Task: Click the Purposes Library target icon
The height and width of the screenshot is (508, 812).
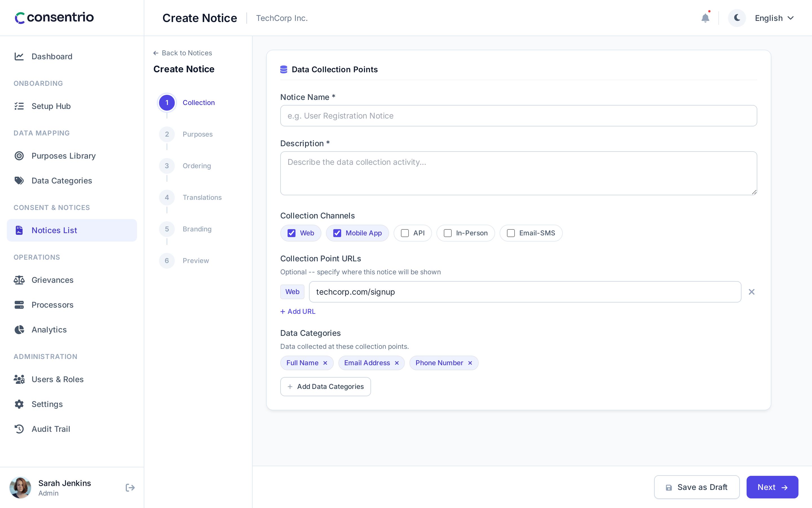Action: 19,156
